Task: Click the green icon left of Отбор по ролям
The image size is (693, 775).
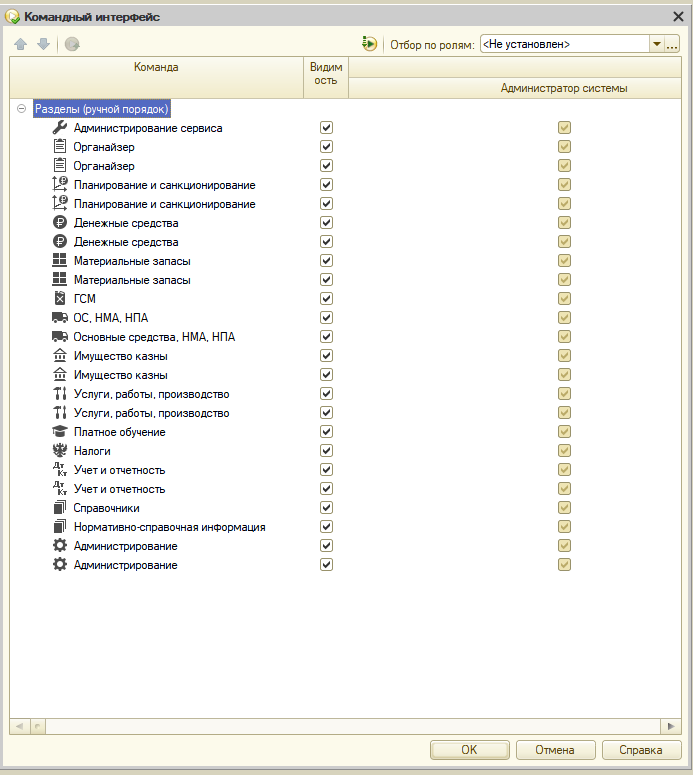Action: (x=370, y=44)
